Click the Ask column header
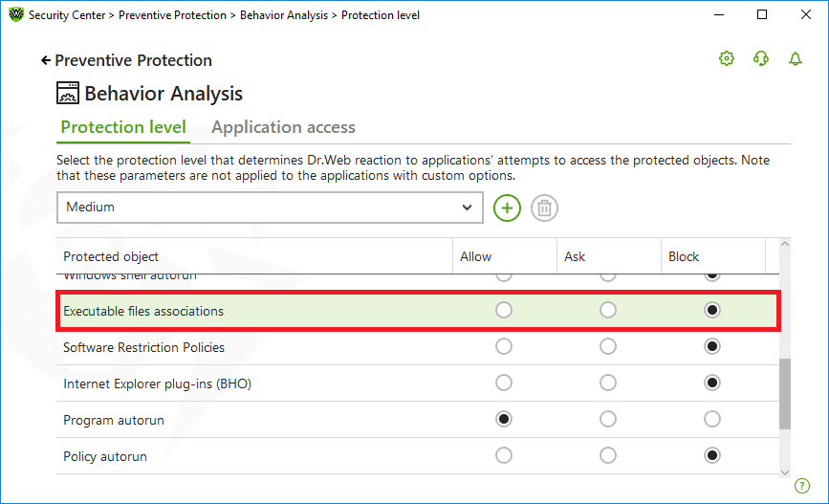Viewport: 829px width, 504px height. coord(608,256)
